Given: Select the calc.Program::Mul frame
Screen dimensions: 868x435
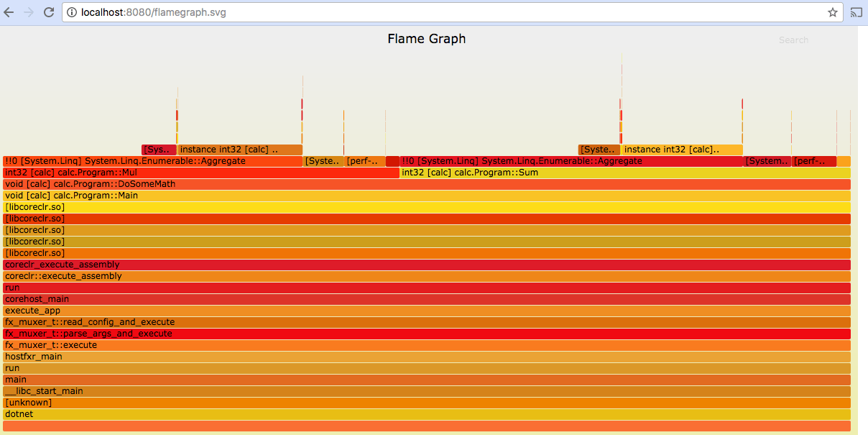Looking at the screenshot, I should pos(201,173).
